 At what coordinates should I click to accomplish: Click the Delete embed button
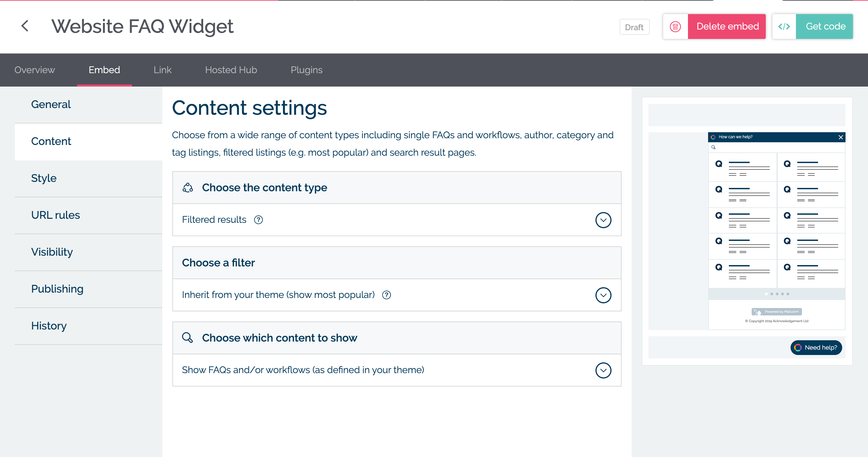[726, 27]
